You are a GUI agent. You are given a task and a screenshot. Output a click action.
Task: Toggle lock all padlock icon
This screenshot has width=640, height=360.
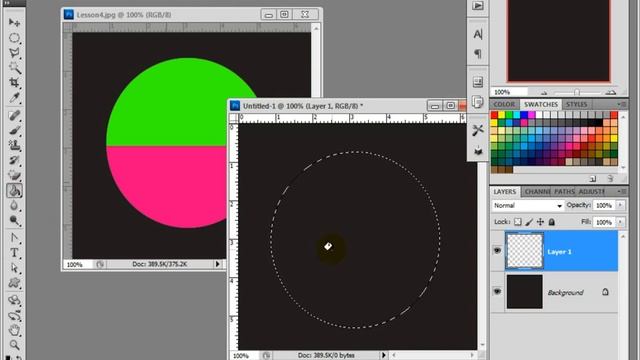point(551,222)
